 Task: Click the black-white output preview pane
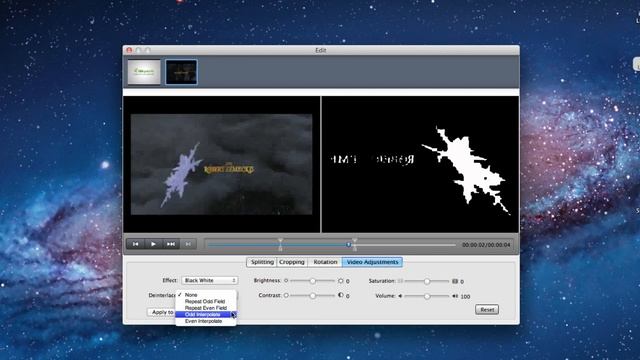coord(420,164)
